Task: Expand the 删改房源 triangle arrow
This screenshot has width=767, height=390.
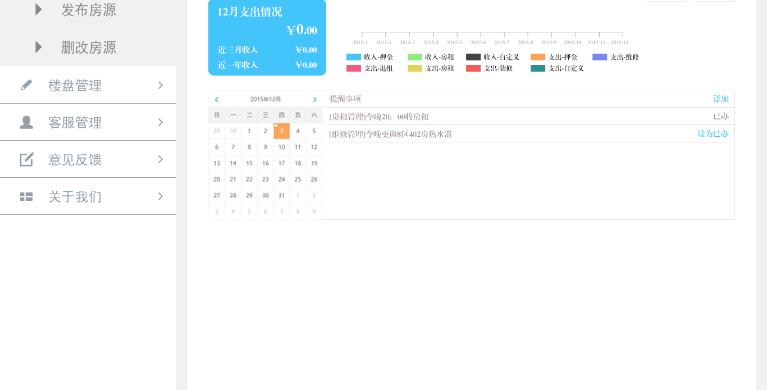Action: [x=39, y=47]
